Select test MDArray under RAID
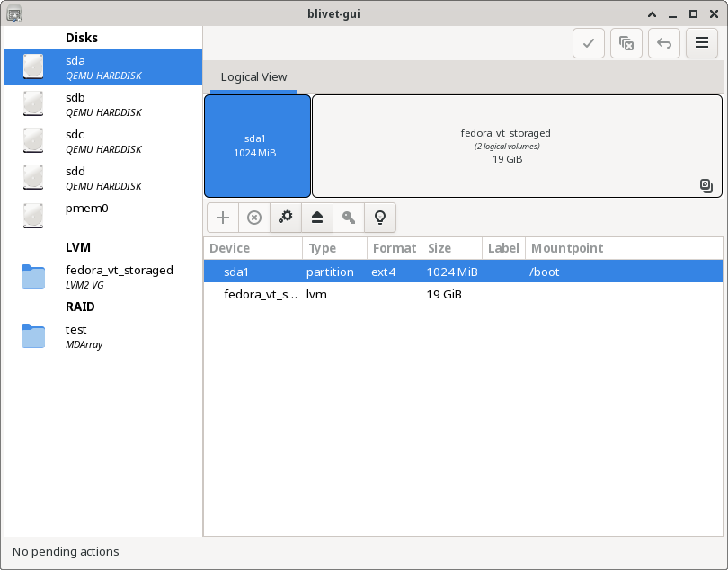 tap(103, 336)
